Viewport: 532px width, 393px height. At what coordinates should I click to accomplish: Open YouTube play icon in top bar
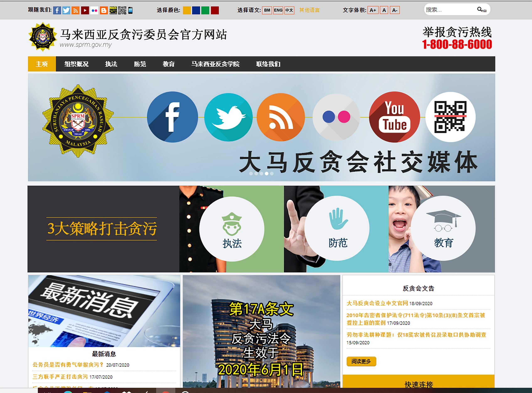pos(85,10)
